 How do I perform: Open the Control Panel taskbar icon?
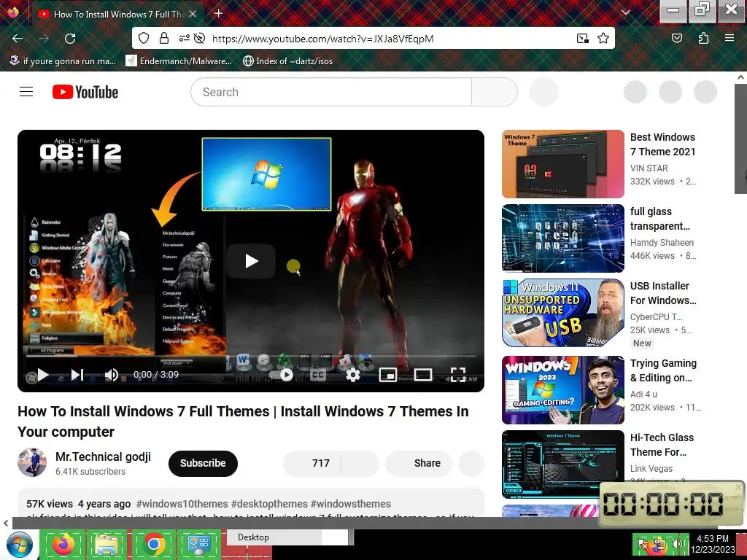pyautogui.click(x=198, y=544)
